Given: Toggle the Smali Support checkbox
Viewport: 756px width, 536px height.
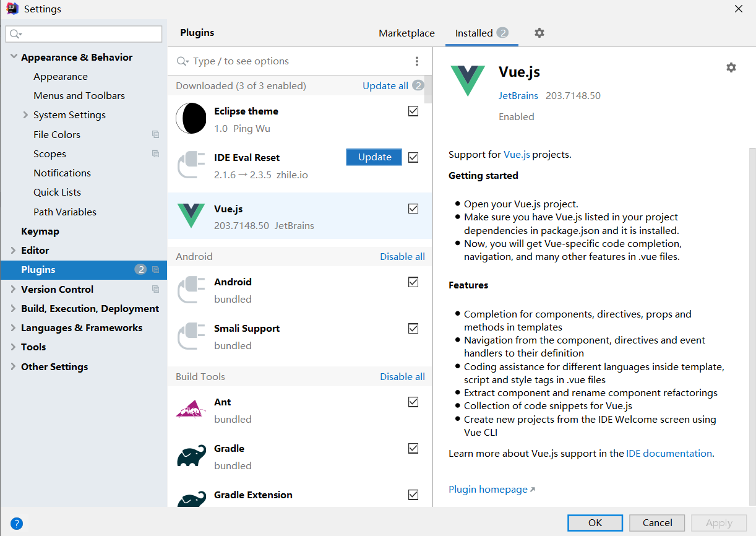Looking at the screenshot, I should pos(413,328).
